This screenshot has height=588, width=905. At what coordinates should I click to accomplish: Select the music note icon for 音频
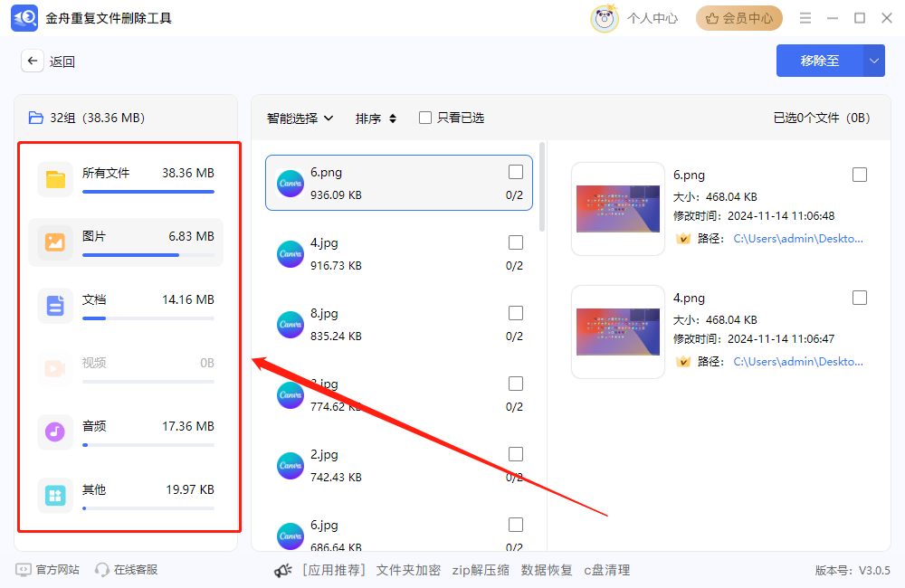(x=55, y=432)
